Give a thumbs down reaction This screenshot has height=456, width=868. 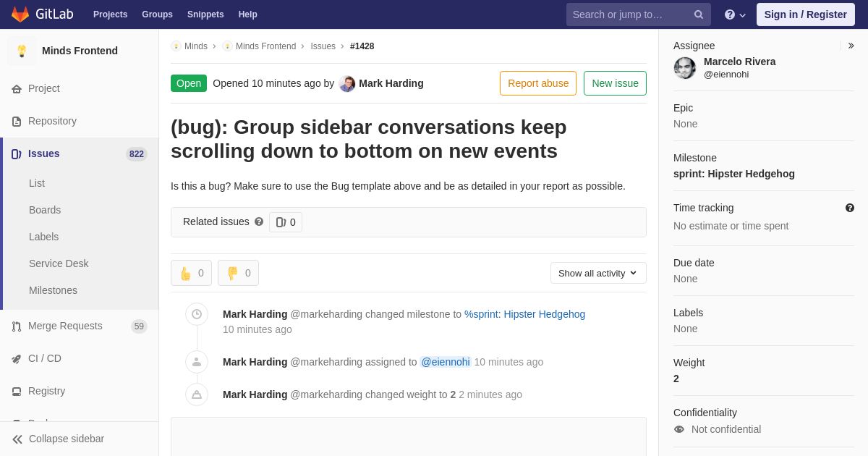[238, 273]
